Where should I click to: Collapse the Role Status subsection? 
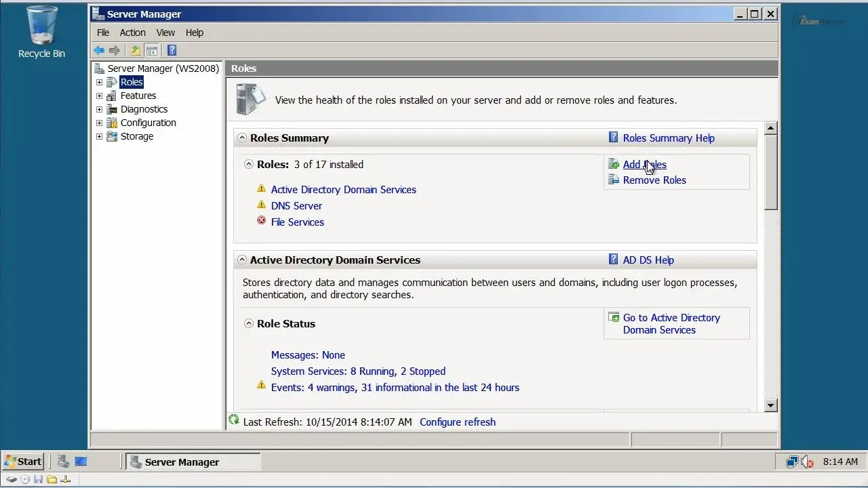coord(249,323)
